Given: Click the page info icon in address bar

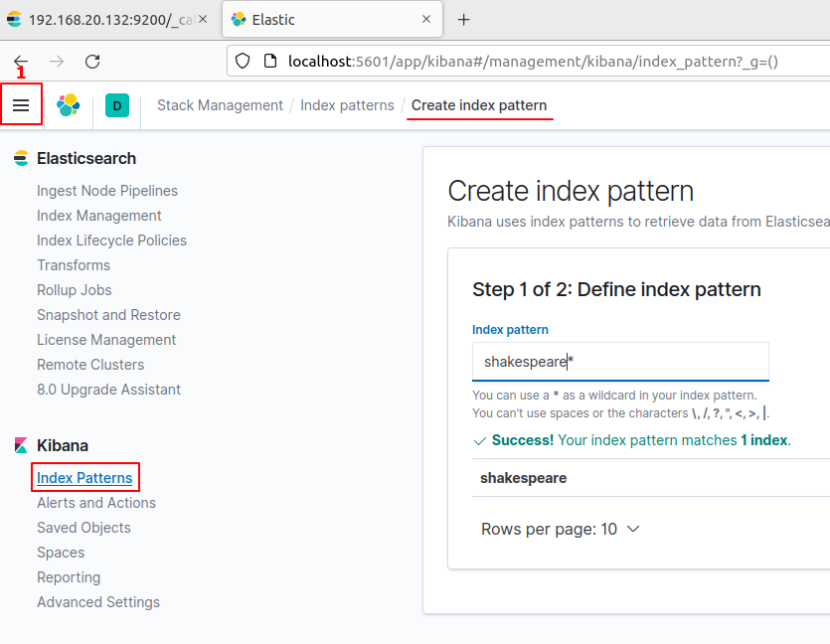Looking at the screenshot, I should (x=270, y=62).
